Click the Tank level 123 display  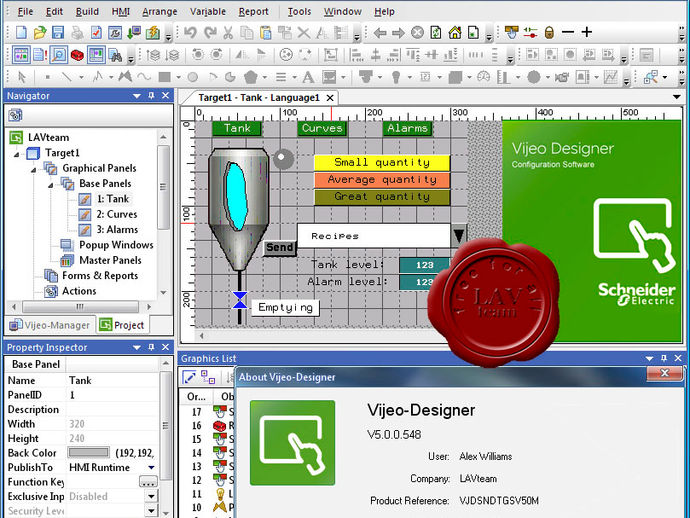(424, 265)
